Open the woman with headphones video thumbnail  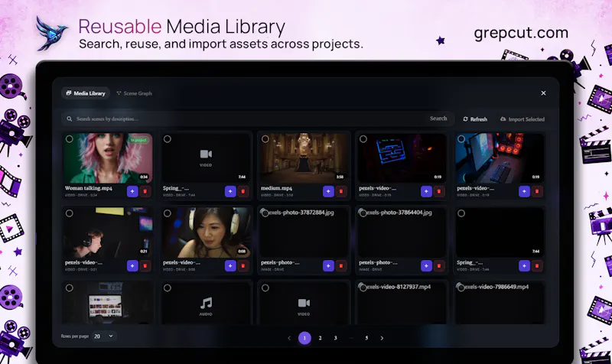(x=206, y=232)
